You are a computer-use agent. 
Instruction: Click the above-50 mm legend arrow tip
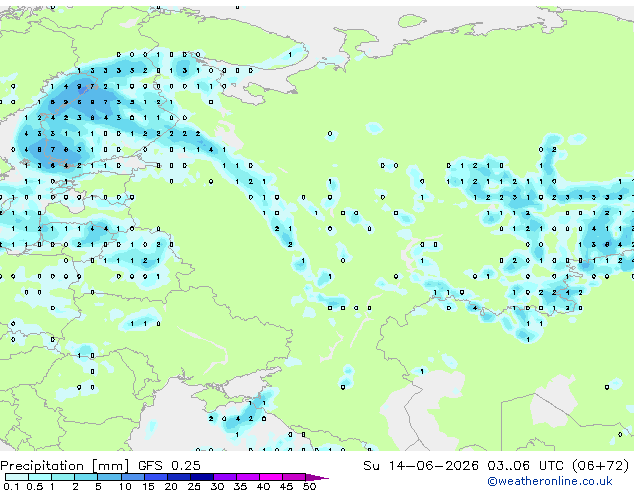tap(317, 477)
